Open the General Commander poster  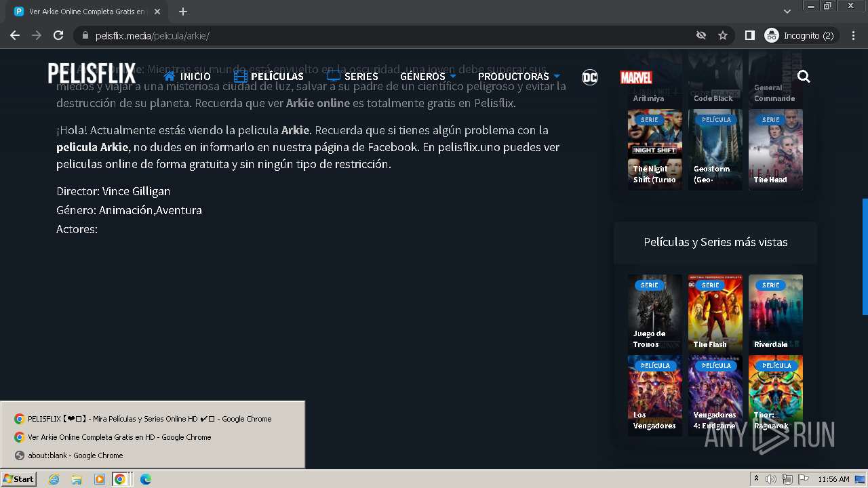(776, 81)
